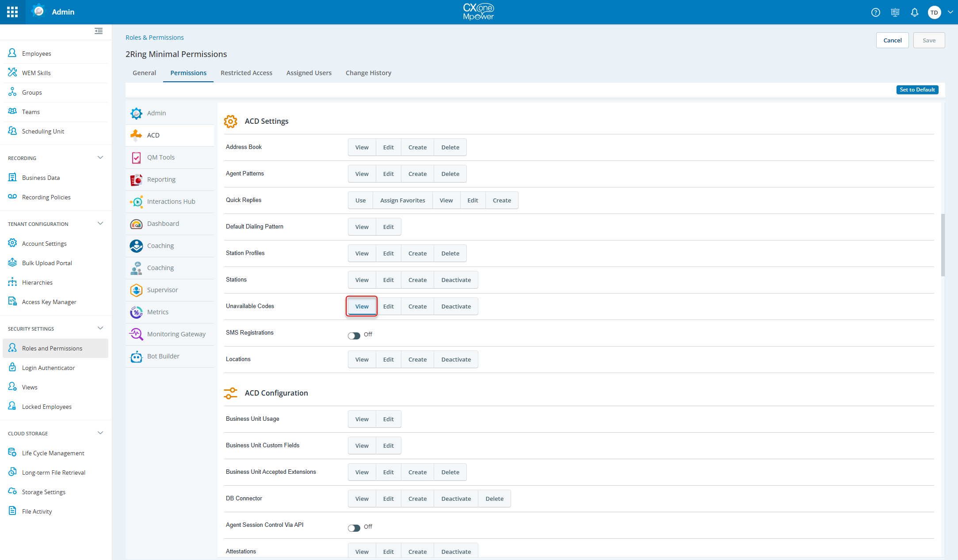958x560 pixels.
Task: Follow the Roles & Permissions breadcrumb link
Action: [154, 38]
